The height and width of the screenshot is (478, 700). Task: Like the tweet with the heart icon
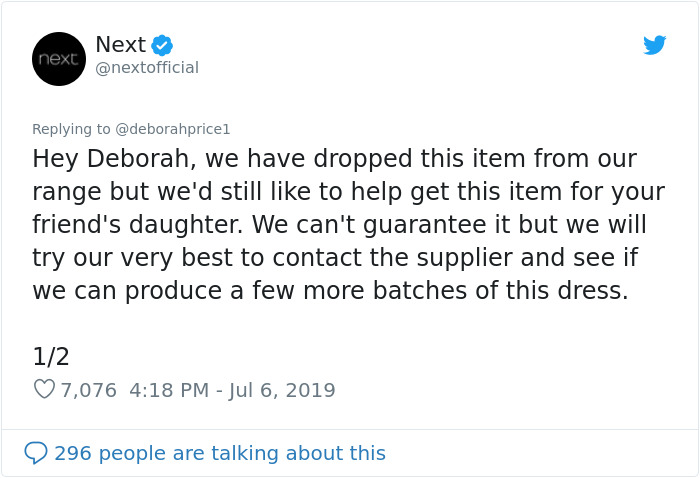(x=44, y=389)
